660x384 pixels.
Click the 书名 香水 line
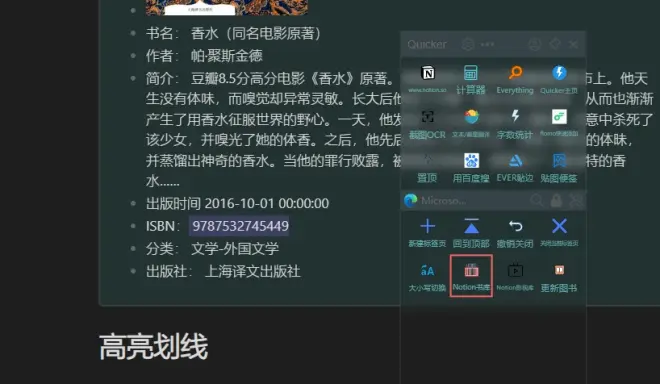click(x=233, y=33)
